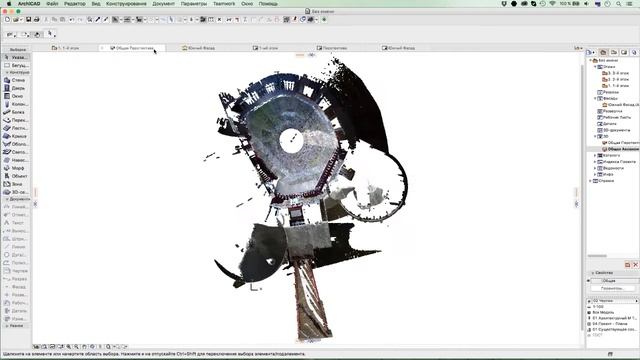Expand the Индексы Проекта tree node
Screen dimensions: 640x360
[x=595, y=162]
